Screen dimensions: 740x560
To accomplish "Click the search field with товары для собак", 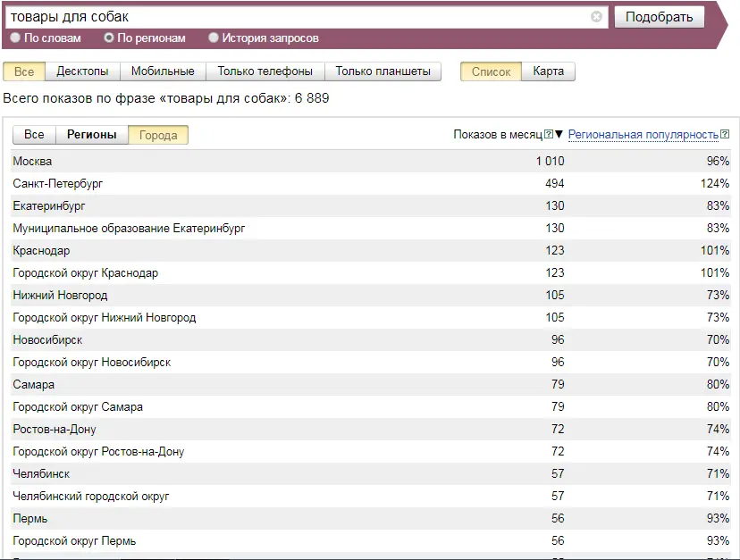I will tap(295, 17).
